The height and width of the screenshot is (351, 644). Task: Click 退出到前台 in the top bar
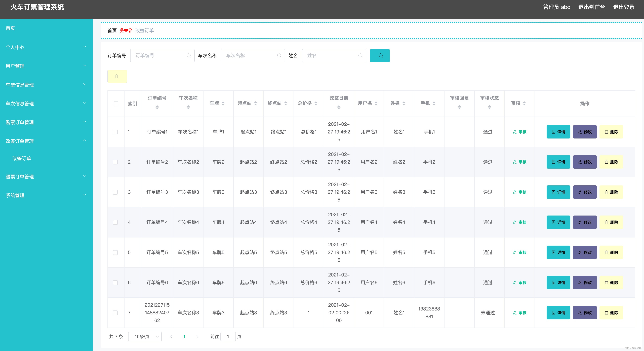591,7
